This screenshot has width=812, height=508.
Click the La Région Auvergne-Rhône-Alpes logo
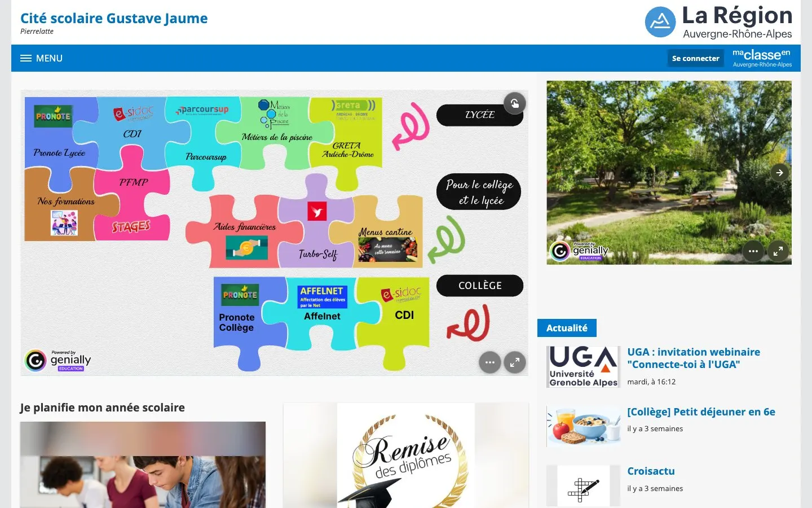coord(718,22)
